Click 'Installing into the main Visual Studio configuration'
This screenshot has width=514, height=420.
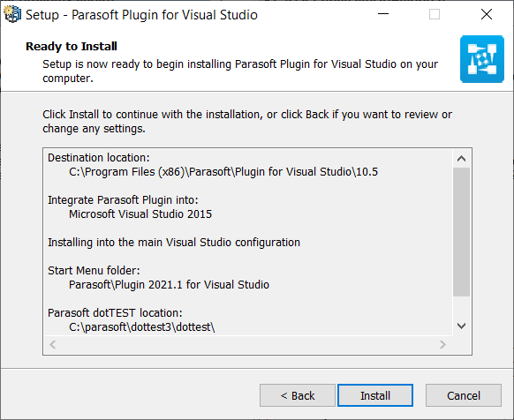[174, 243]
